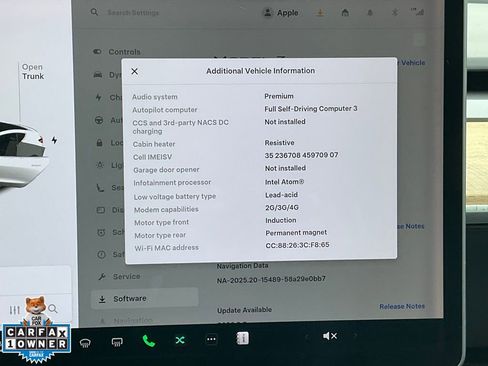
Task: Click the Vehicle link at top right
Action: click(x=412, y=62)
